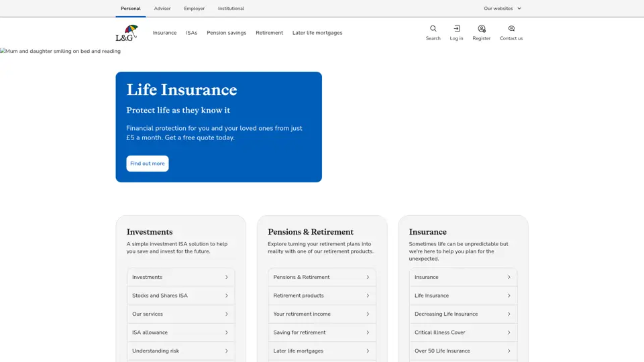Open the Critical Illness Cover link
Viewport: 644px width, 362px height.
click(464, 333)
